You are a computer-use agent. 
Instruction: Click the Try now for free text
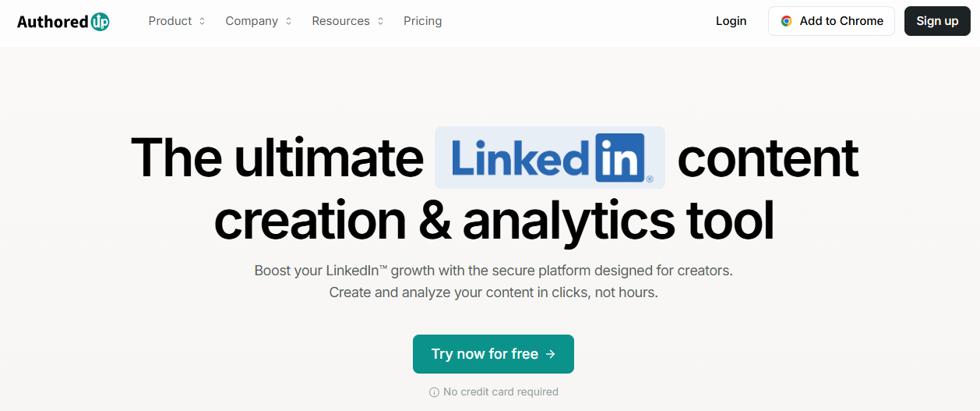coord(485,354)
